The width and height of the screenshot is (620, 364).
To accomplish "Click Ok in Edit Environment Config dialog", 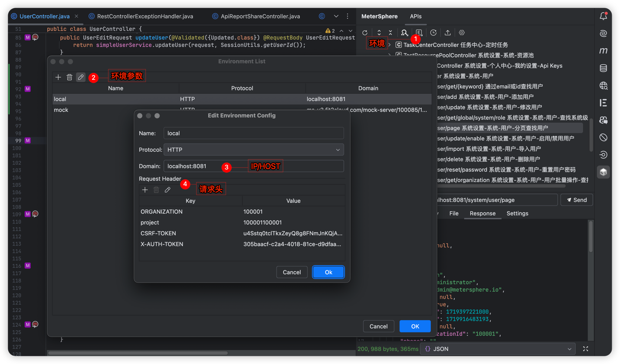I will [328, 272].
